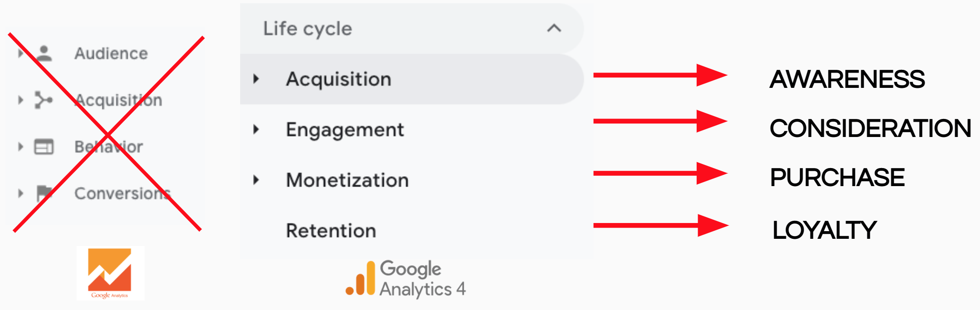
Task: Click the Audience person icon
Action: click(44, 53)
